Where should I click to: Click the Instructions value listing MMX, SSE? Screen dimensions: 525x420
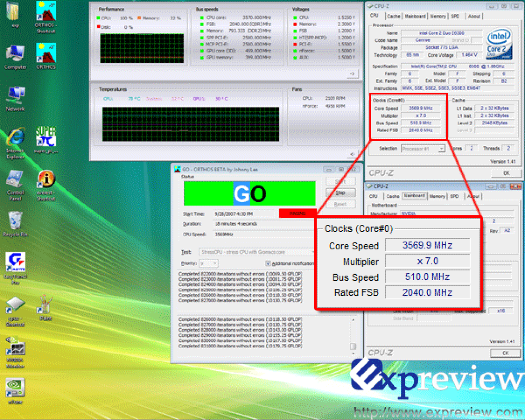click(458, 88)
